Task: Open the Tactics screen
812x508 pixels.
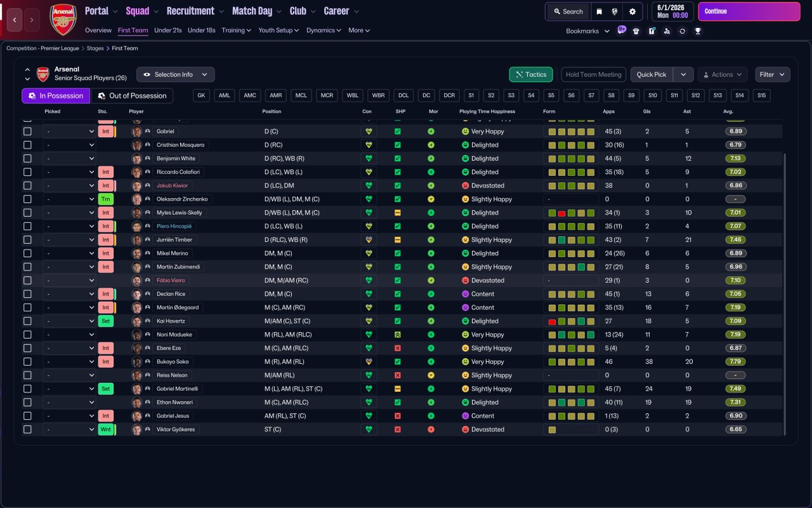Action: pyautogui.click(x=531, y=74)
